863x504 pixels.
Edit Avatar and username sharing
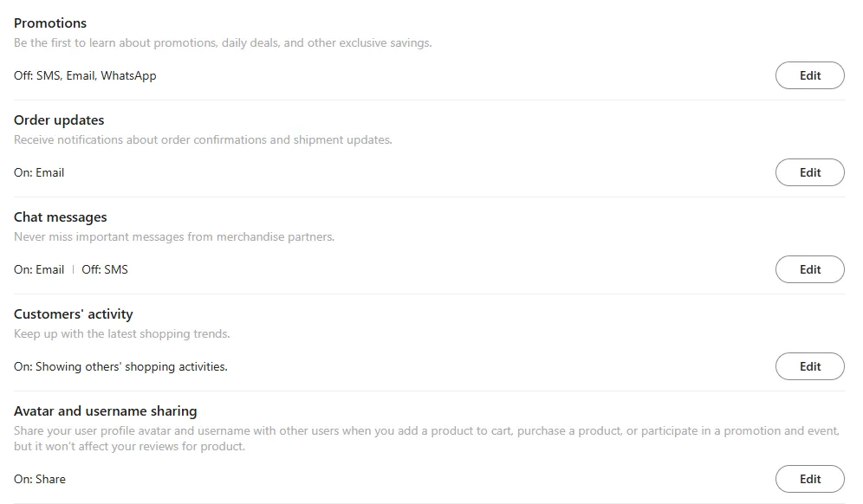point(809,479)
